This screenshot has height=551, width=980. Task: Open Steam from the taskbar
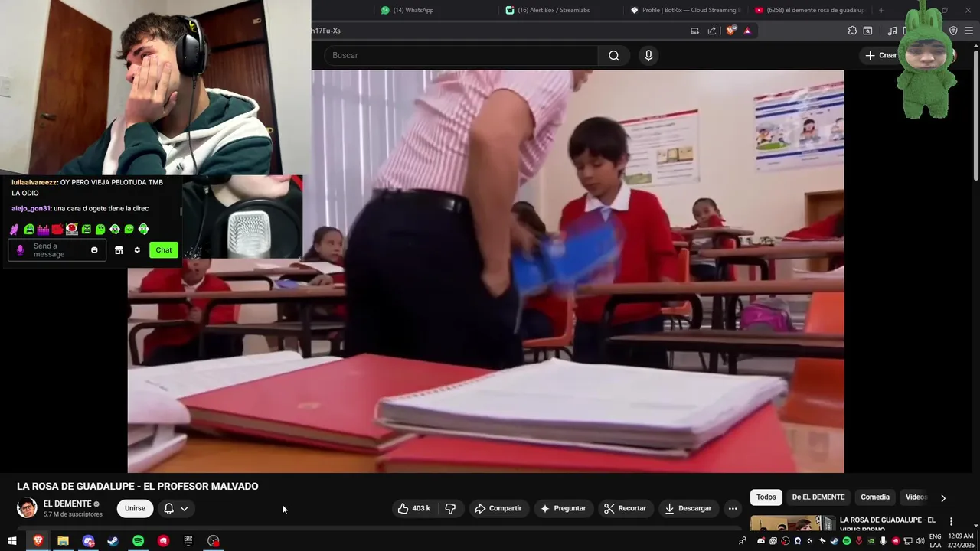113,541
